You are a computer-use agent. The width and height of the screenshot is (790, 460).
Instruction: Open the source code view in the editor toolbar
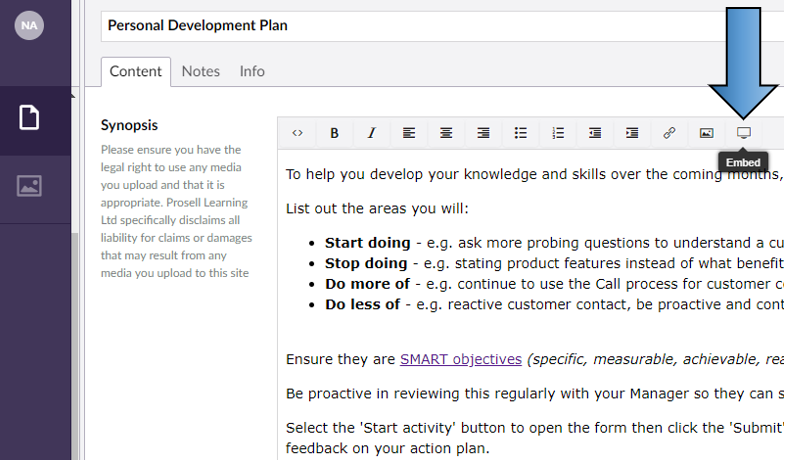[x=297, y=133]
